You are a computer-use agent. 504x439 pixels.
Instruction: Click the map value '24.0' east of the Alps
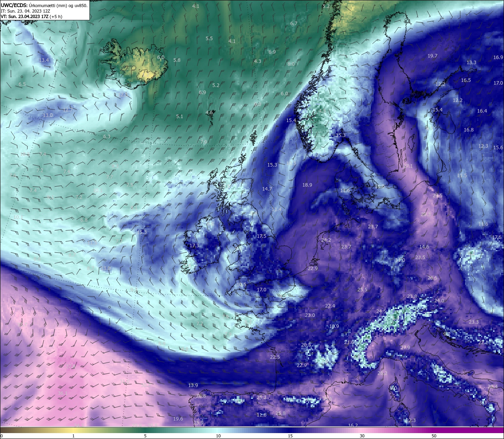pyautogui.click(x=439, y=301)
